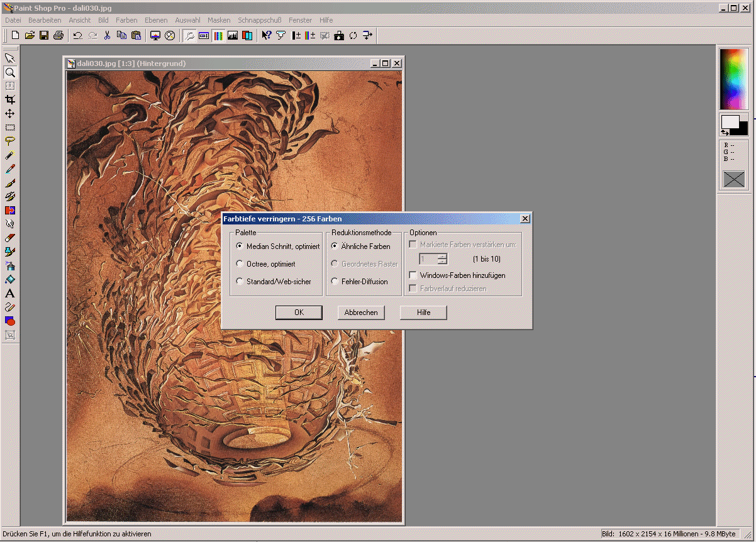This screenshot has width=756, height=542.
Task: Select the Paint Brush tool
Action: [x=10, y=182]
